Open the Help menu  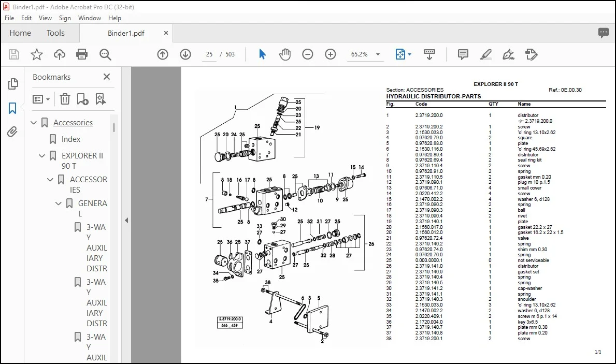click(114, 18)
